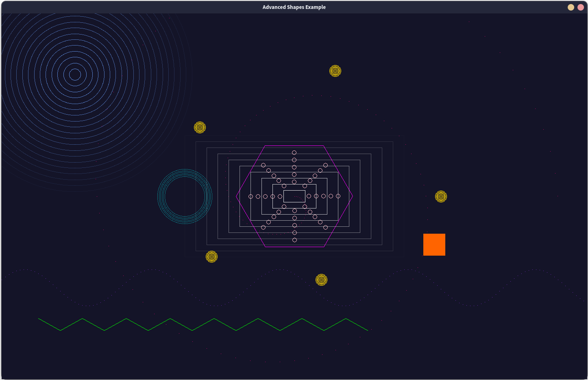The height and width of the screenshot is (380, 588).
Task: Click the center of the blue concentric circles
Action: click(75, 74)
